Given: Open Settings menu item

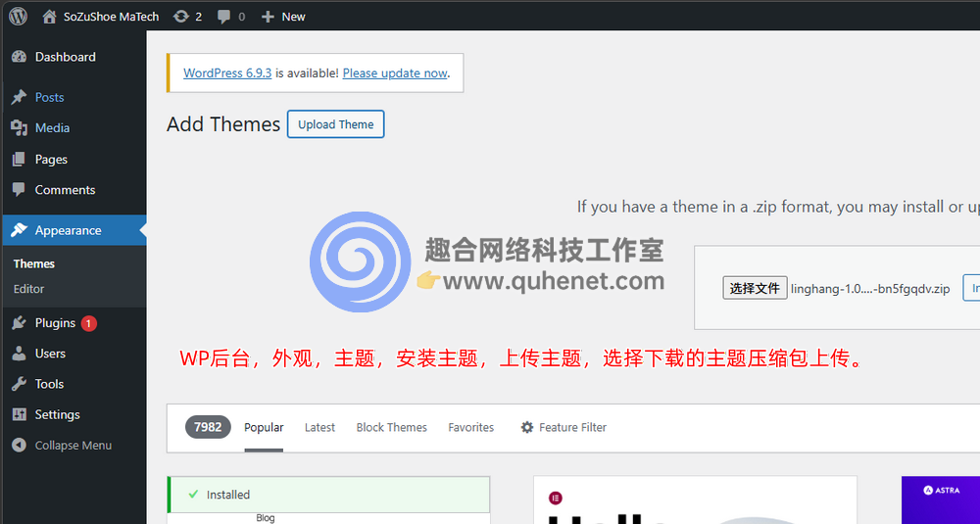Looking at the screenshot, I should click(x=73, y=414).
